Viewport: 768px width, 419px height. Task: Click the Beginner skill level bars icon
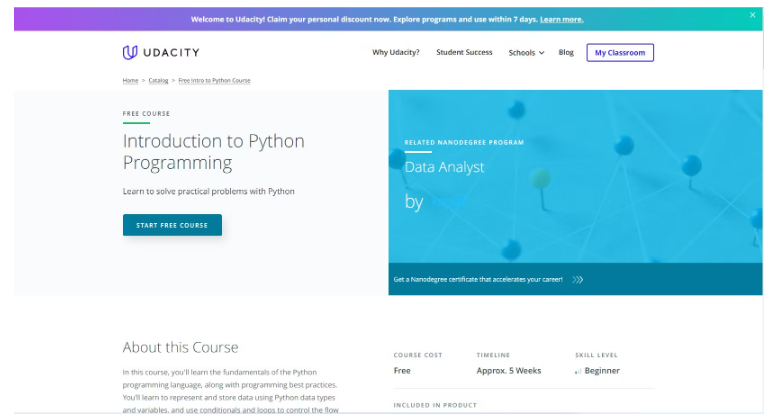click(x=578, y=371)
